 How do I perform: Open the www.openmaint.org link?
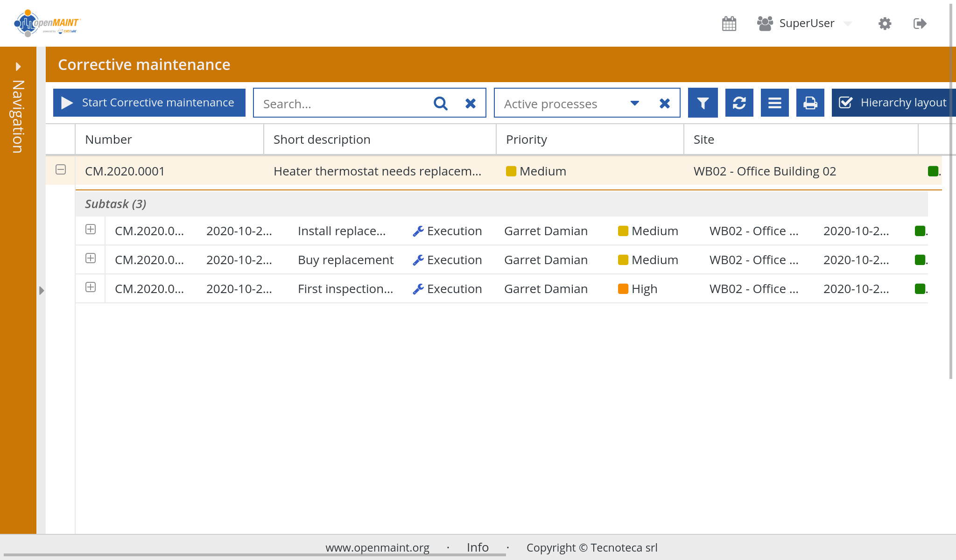[x=377, y=547]
